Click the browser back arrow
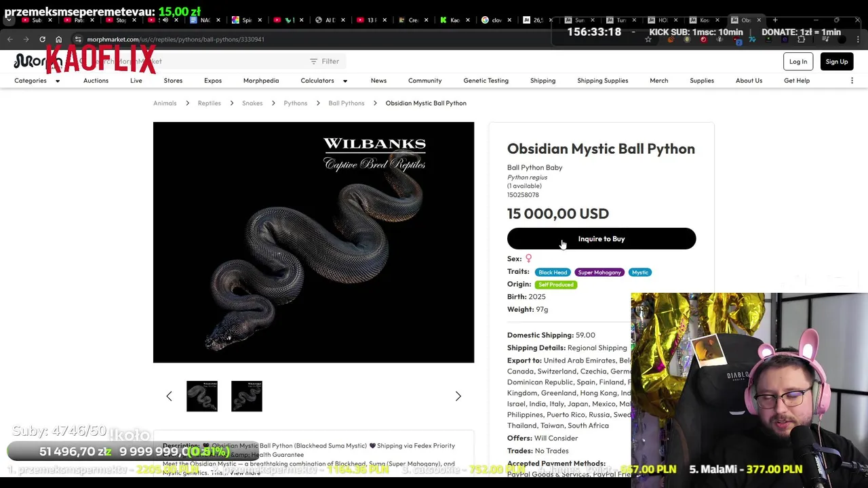Screen dimensions: 868x488 pos(10,39)
